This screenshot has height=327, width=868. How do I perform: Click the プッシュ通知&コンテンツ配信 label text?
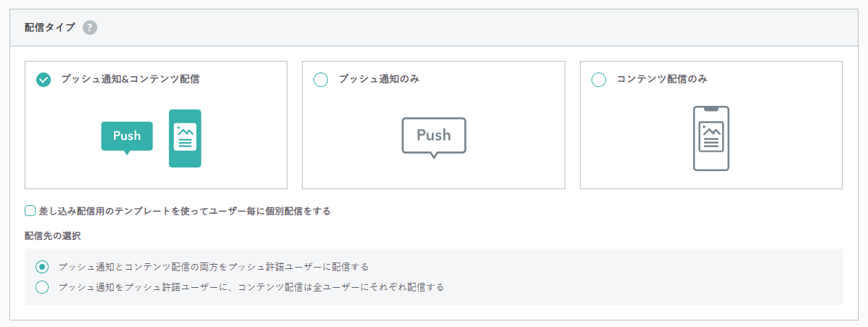(x=130, y=79)
